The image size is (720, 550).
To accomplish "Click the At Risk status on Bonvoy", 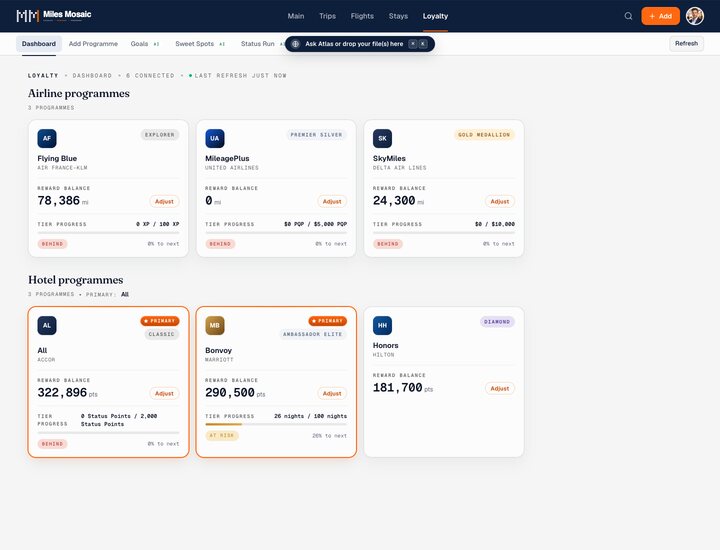I will (222, 435).
